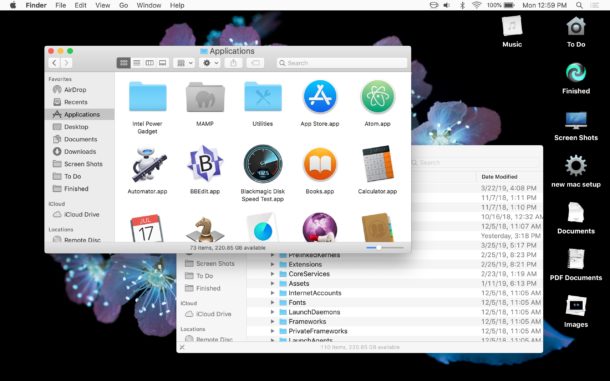Select Documents in Applications window sidebar
Image resolution: width=610 pixels, height=381 pixels.
click(80, 139)
